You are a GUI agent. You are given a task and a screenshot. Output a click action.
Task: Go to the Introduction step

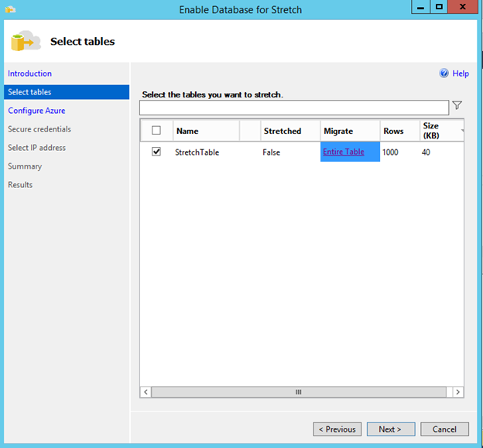tap(30, 74)
